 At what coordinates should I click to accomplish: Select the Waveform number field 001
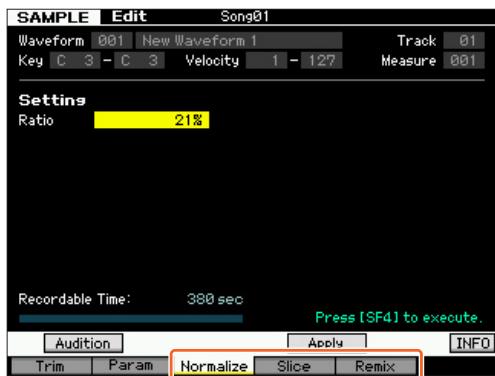click(111, 41)
